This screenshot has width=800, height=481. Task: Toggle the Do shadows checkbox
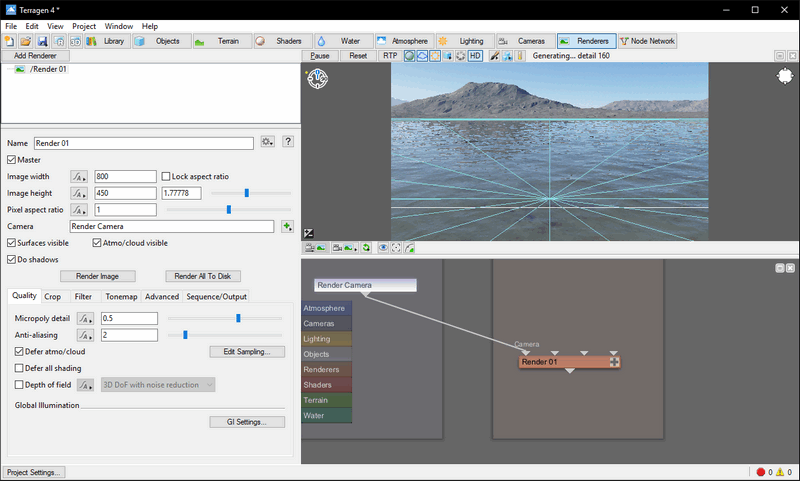pos(11,260)
